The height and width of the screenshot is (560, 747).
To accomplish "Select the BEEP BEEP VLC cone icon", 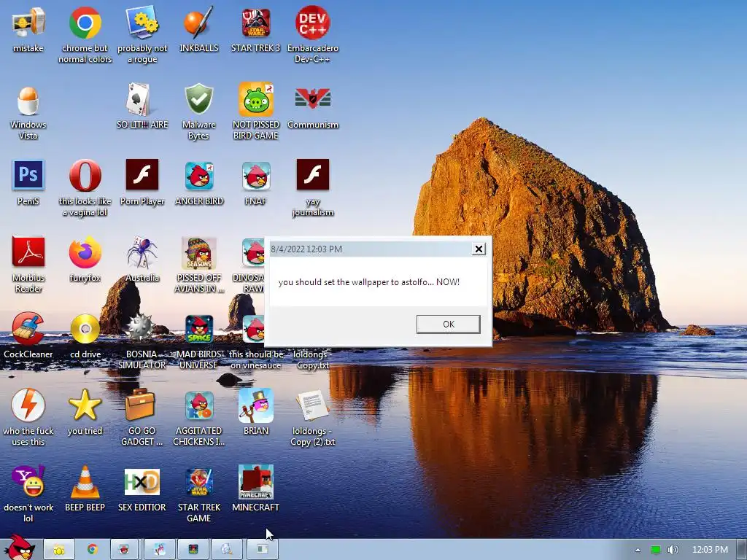I will [85, 489].
